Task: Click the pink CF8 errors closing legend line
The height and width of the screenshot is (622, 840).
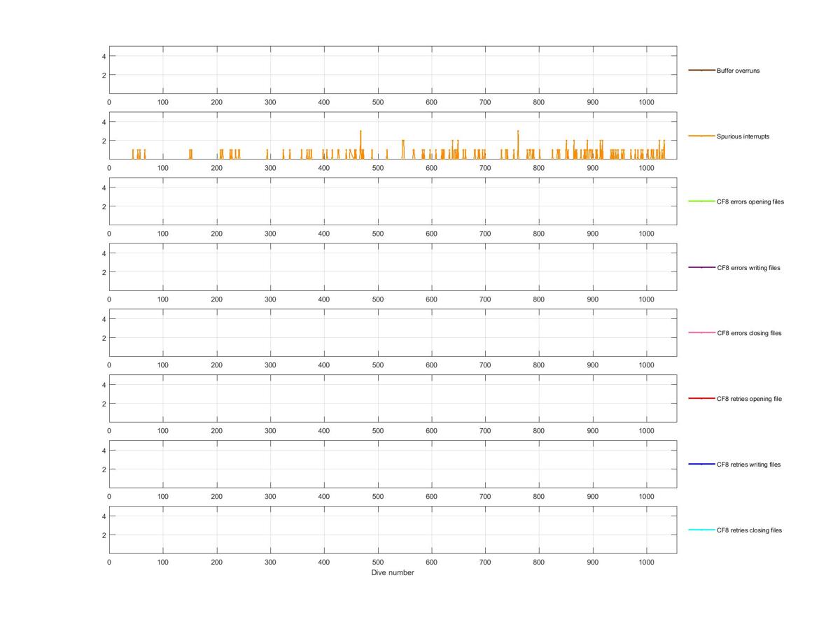Action: pyautogui.click(x=701, y=332)
